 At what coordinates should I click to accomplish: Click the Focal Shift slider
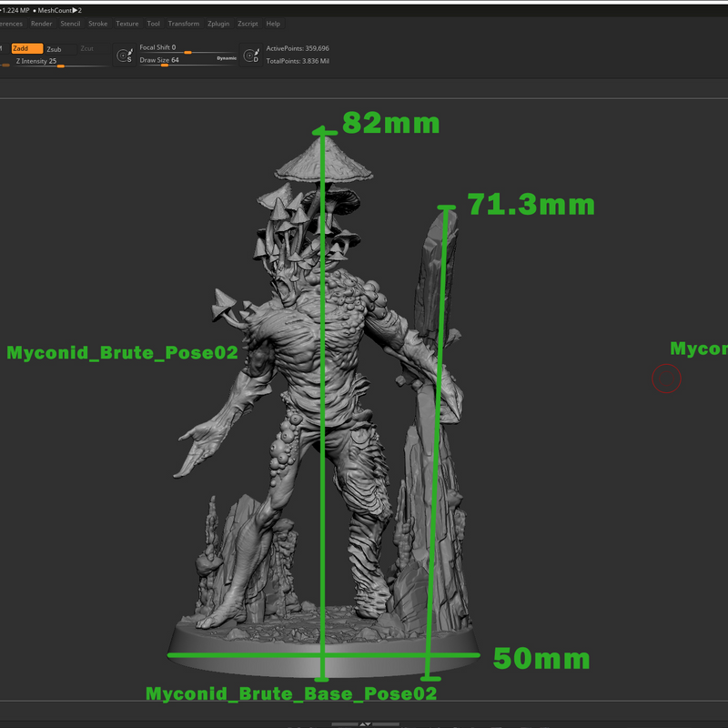[187, 49]
